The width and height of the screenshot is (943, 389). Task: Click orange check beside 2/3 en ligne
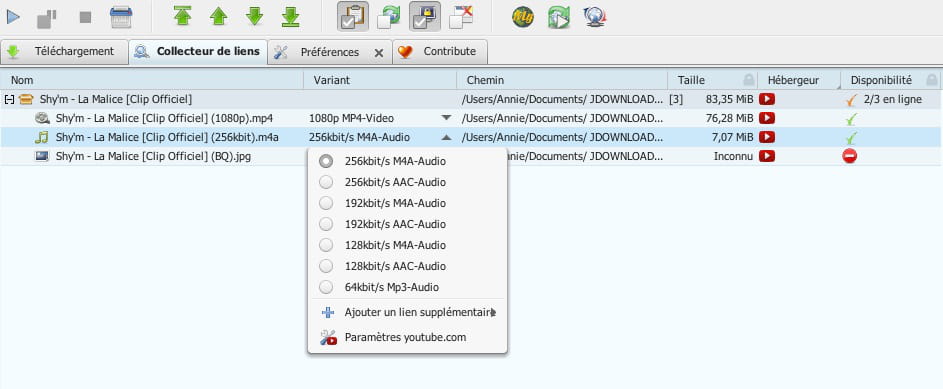(850, 99)
